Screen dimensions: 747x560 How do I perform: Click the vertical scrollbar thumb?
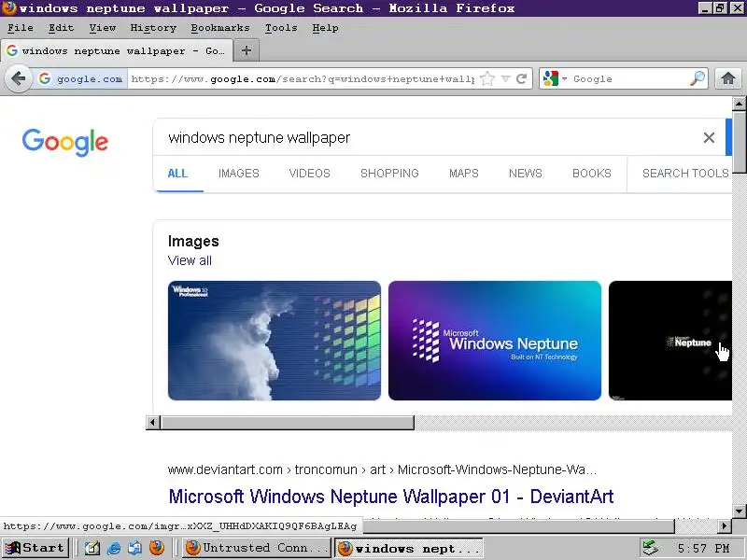739,143
